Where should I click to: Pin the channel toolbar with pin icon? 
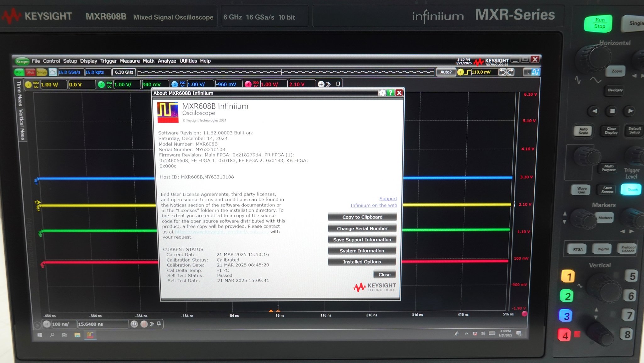click(x=338, y=84)
